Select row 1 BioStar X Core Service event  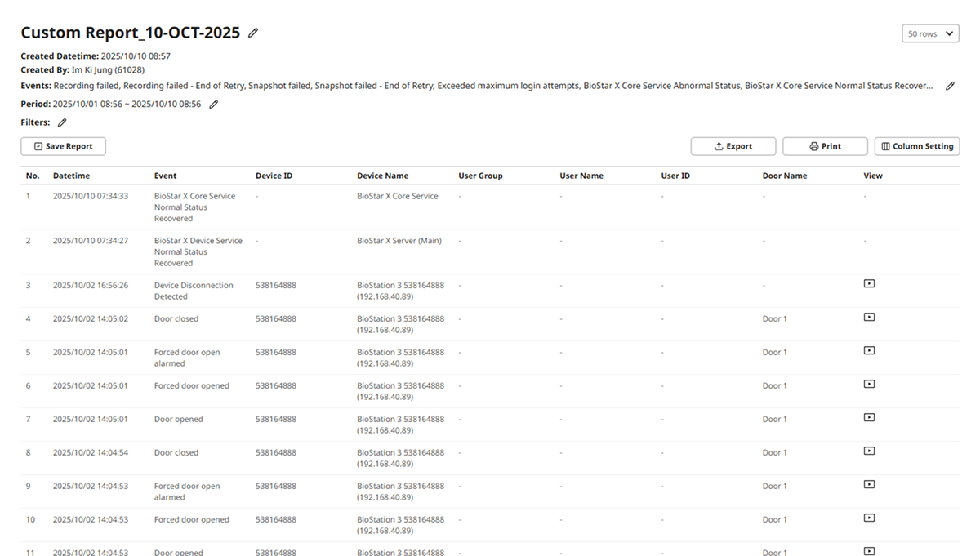pos(194,207)
